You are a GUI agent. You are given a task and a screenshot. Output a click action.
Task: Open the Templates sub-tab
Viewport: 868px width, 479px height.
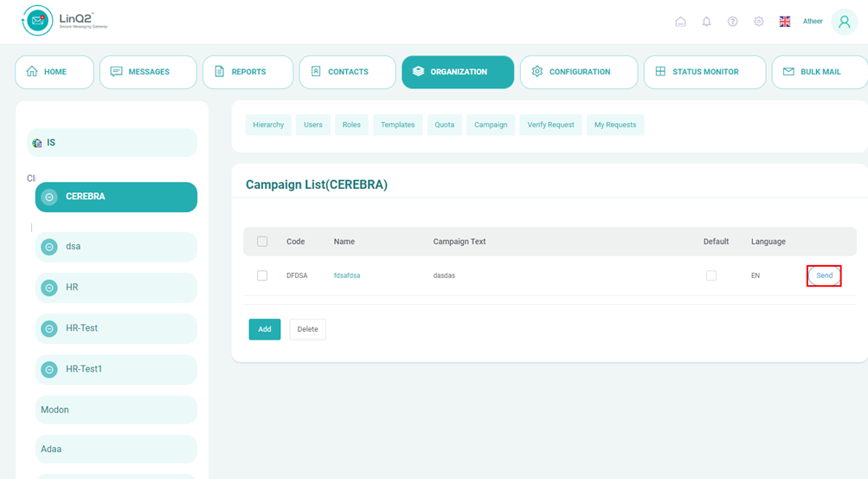[x=397, y=125]
